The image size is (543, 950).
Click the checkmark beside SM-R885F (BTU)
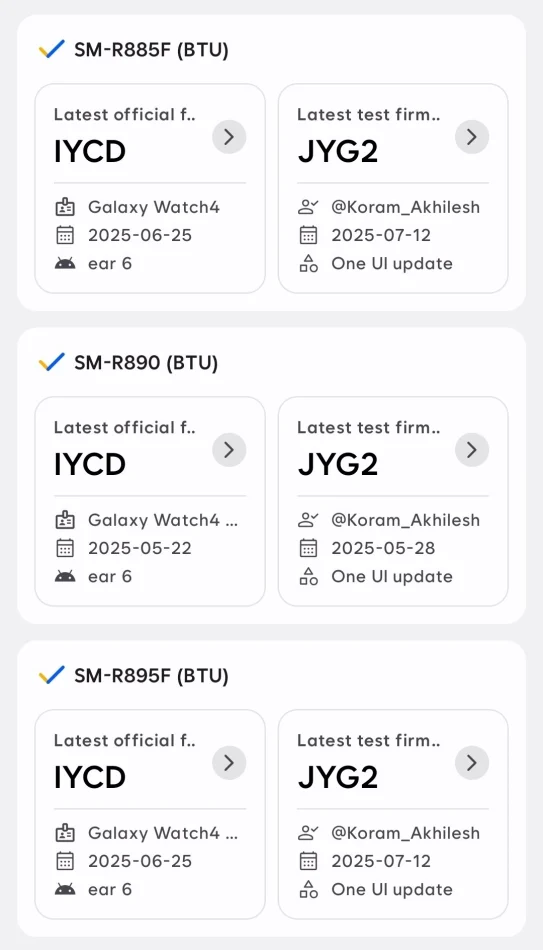click(52, 50)
